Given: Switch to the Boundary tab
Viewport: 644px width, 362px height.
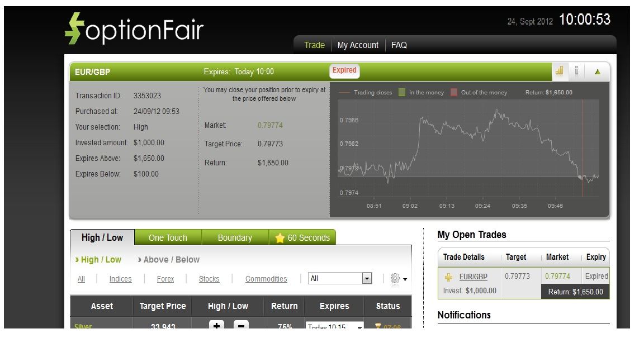Looking at the screenshot, I should (x=235, y=237).
